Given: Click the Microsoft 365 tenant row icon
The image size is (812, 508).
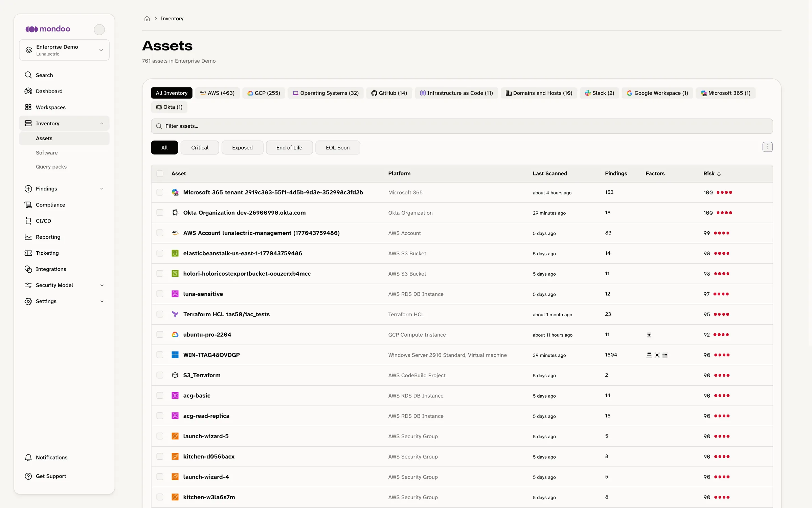Looking at the screenshot, I should tap(175, 192).
